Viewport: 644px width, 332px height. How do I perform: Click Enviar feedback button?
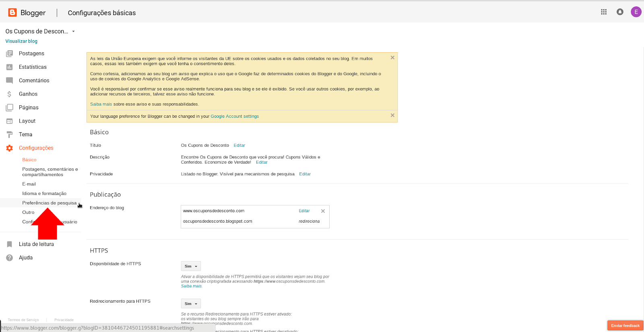click(x=625, y=326)
